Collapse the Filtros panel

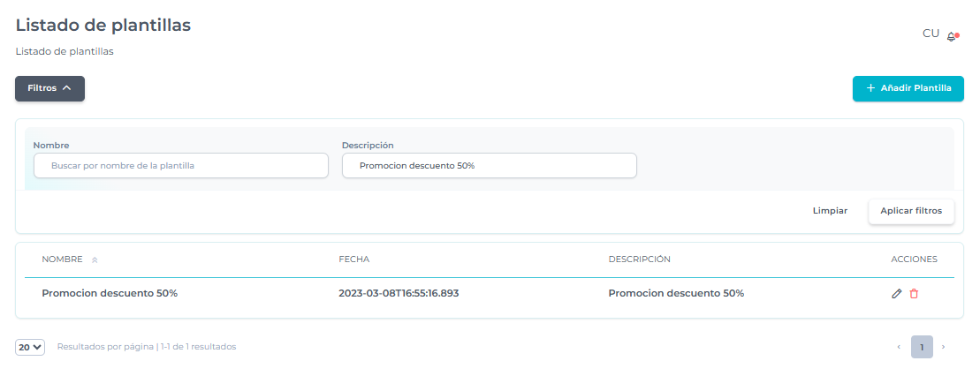click(49, 88)
